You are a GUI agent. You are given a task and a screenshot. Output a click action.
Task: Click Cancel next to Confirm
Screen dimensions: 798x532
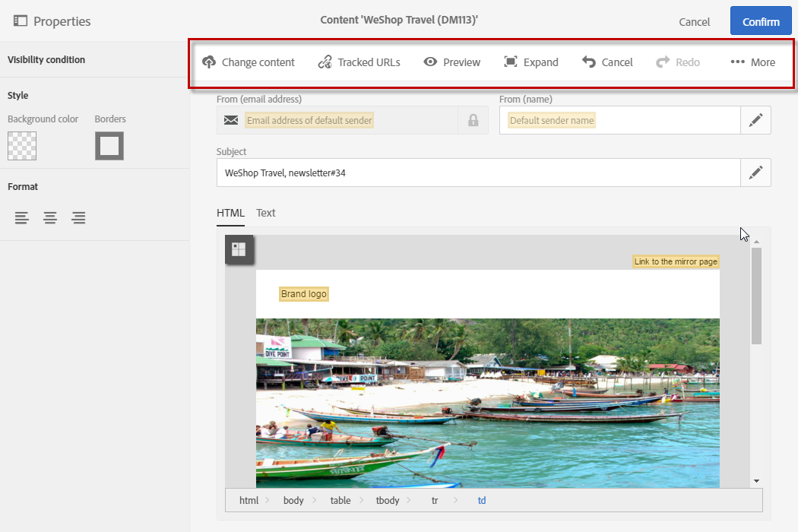(694, 22)
